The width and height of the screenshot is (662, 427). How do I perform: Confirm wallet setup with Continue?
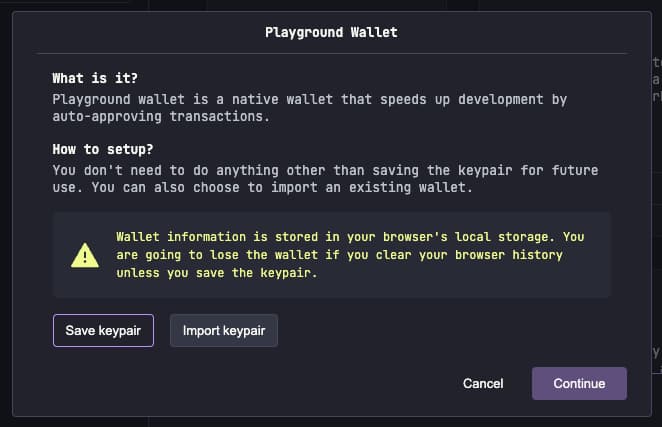(x=579, y=383)
